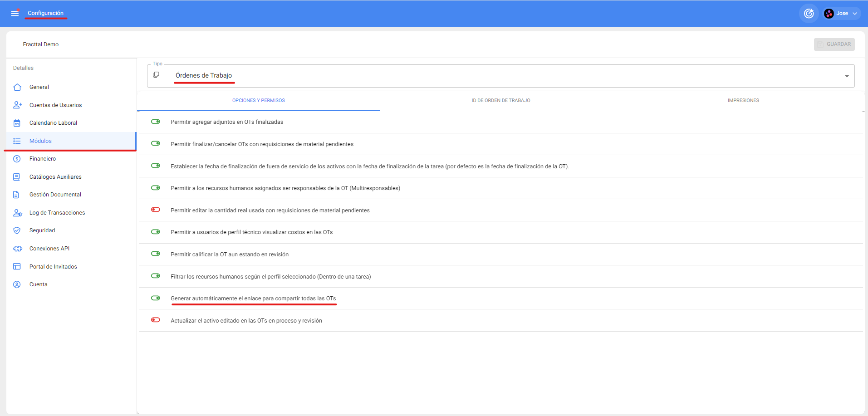Click the Conexiones API puzzle icon
Viewport: 868px width, 416px height.
click(17, 249)
